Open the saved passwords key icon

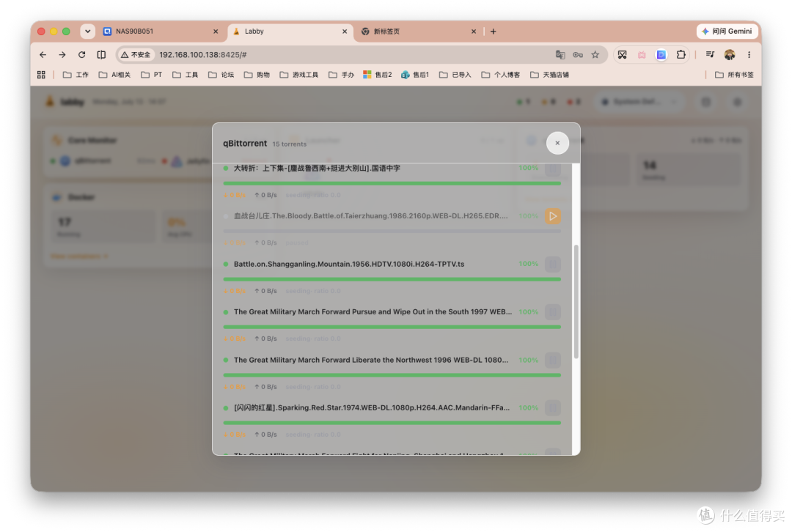578,54
